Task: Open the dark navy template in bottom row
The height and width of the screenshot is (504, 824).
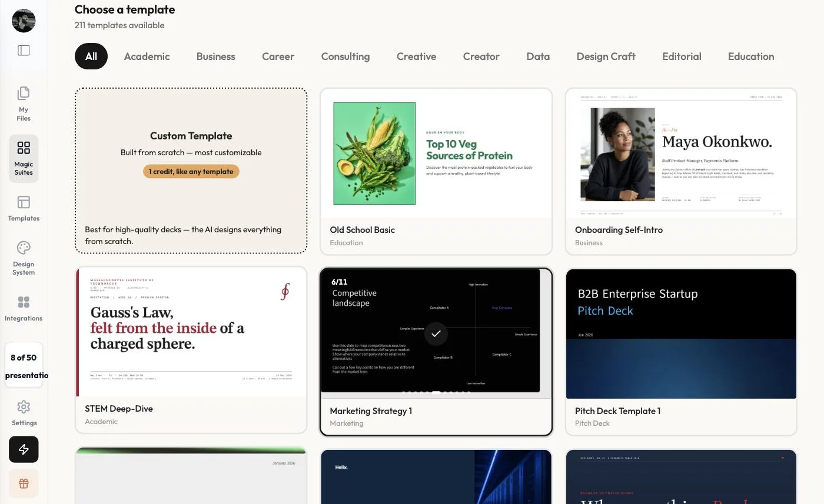Action: coord(681,477)
